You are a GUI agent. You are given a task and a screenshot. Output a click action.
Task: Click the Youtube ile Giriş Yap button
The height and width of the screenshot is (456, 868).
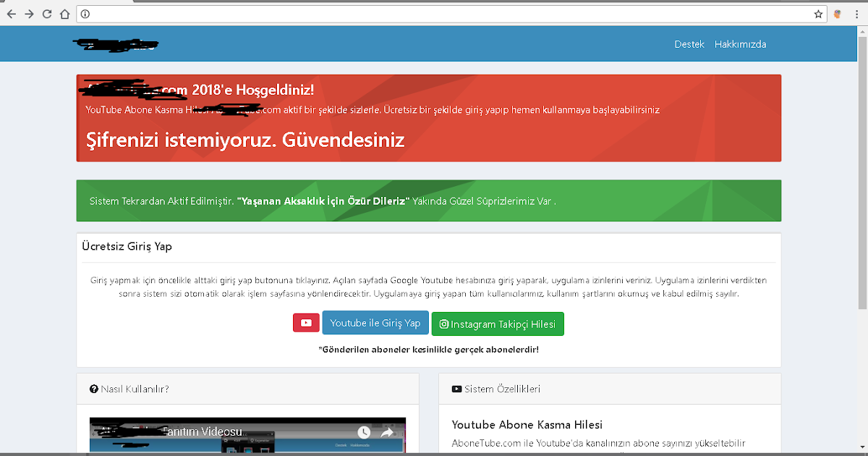coord(375,323)
